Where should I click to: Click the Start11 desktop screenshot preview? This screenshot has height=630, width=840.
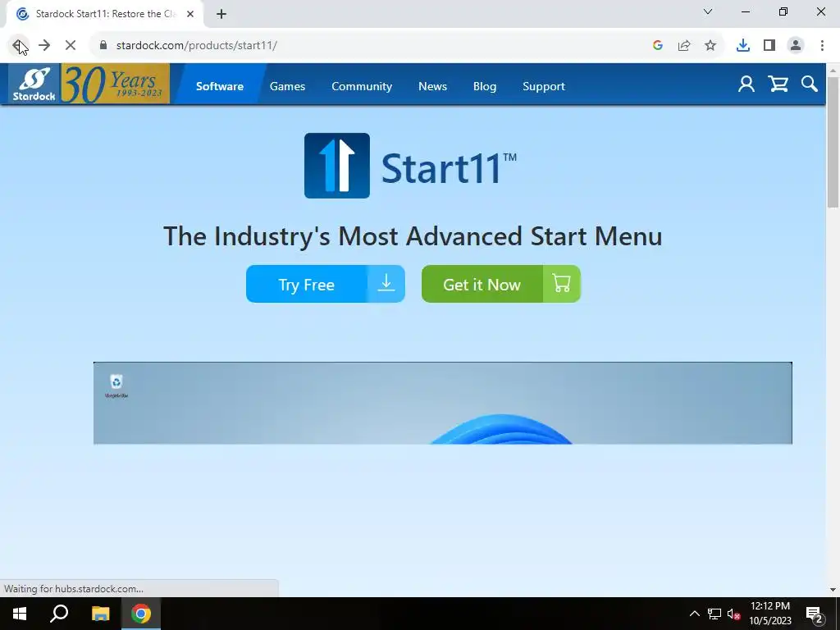pos(442,403)
